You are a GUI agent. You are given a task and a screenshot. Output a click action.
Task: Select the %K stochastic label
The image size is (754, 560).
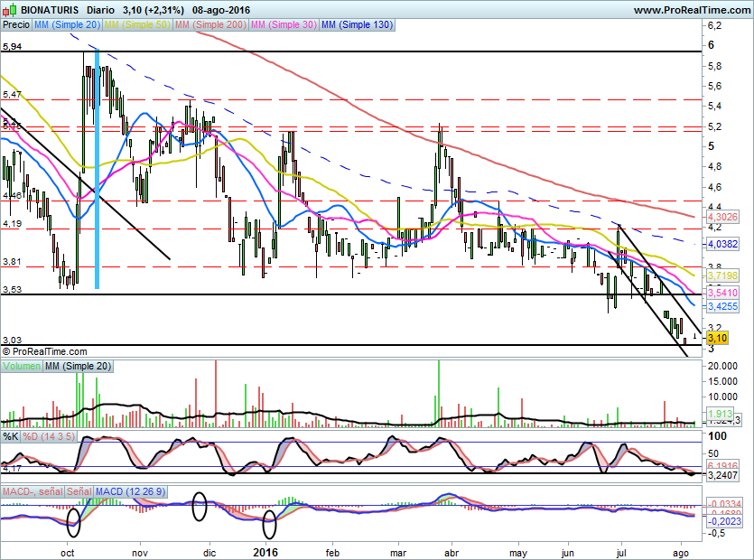click(11, 436)
